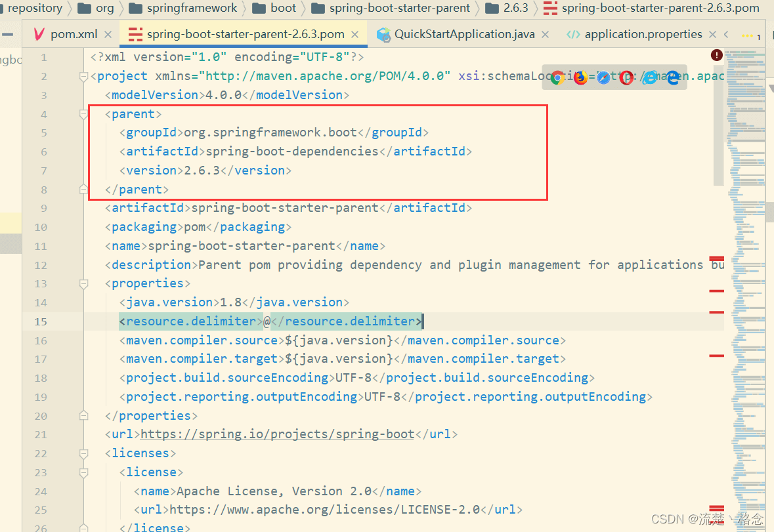
Task: Select the '2.6.3' folder breadcrumb
Action: [x=507, y=8]
